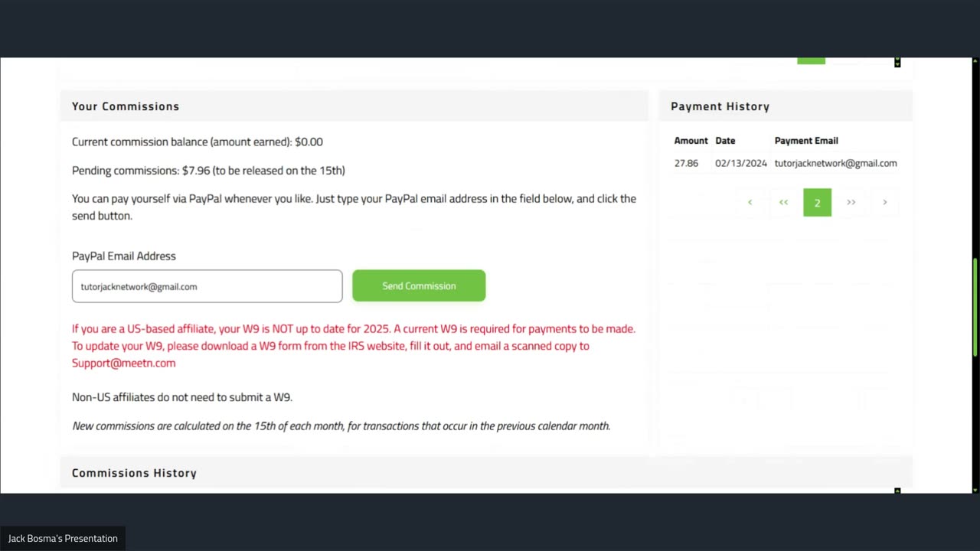Click the Send Commission button
The image size is (980, 551).
419,285
